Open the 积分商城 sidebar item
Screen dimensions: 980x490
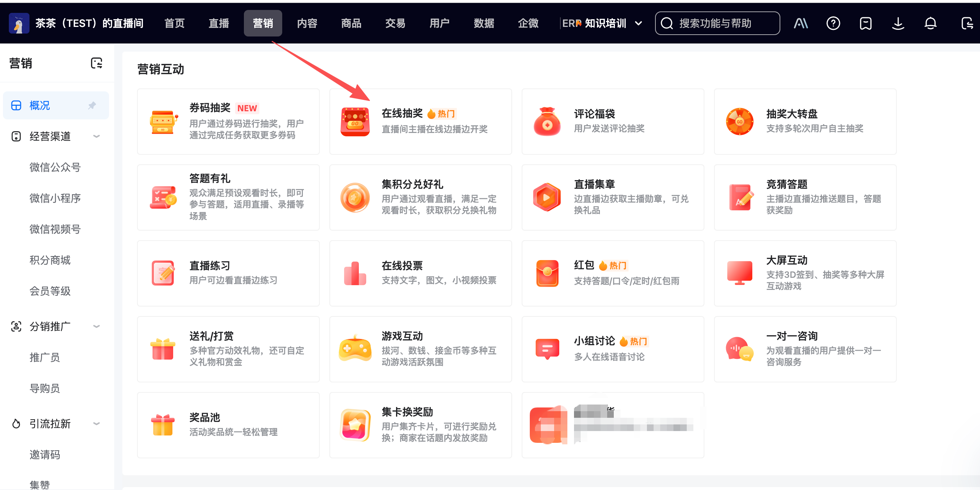50,260
